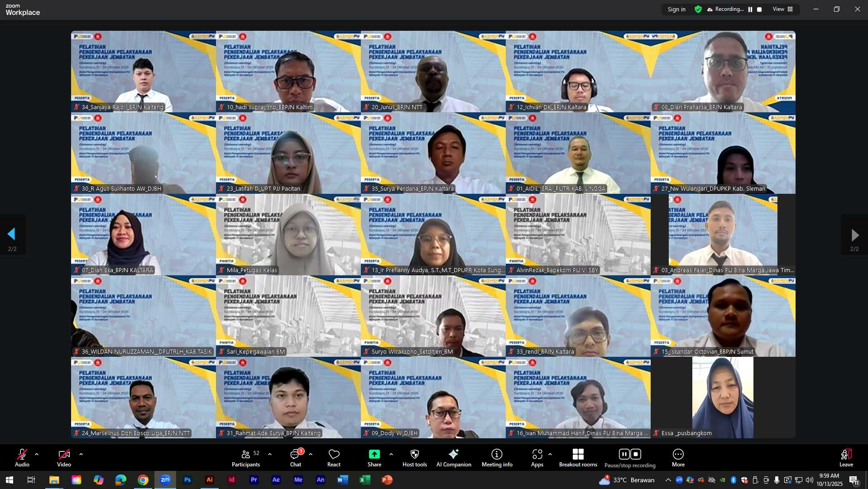Unmute microphone with Audio button
Image resolution: width=868 pixels, height=489 pixels.
pyautogui.click(x=22, y=457)
